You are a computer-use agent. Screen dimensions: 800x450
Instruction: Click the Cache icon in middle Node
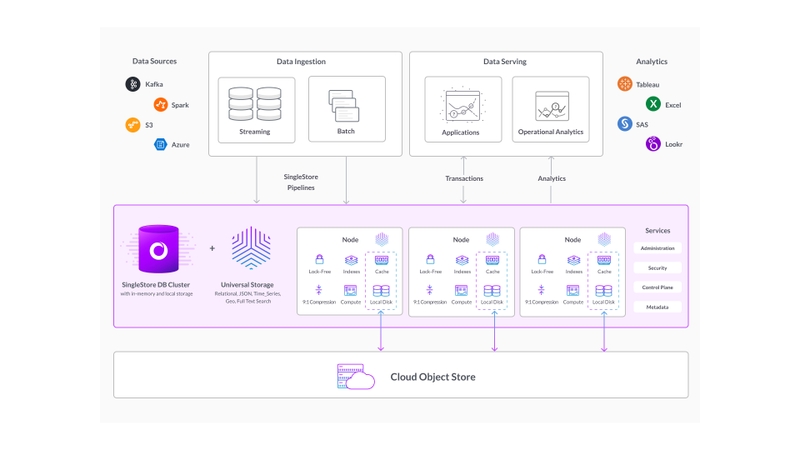pyautogui.click(x=492, y=260)
